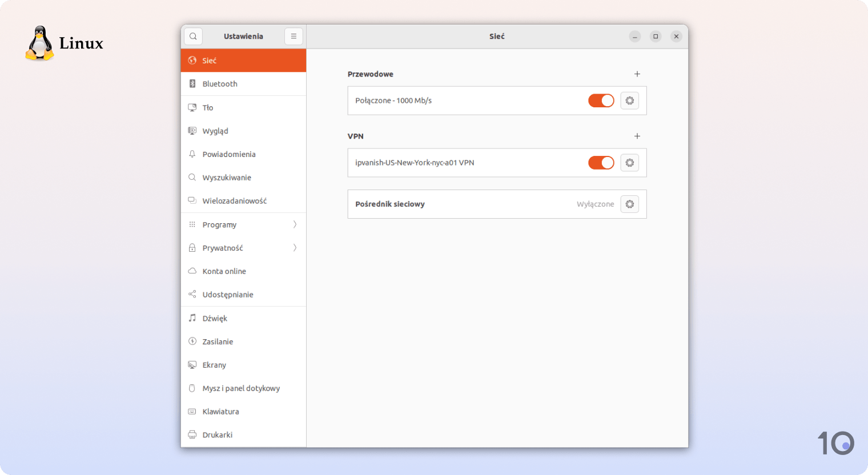Click the Wyłączone proxy status text
The height and width of the screenshot is (475, 868).
(x=596, y=204)
